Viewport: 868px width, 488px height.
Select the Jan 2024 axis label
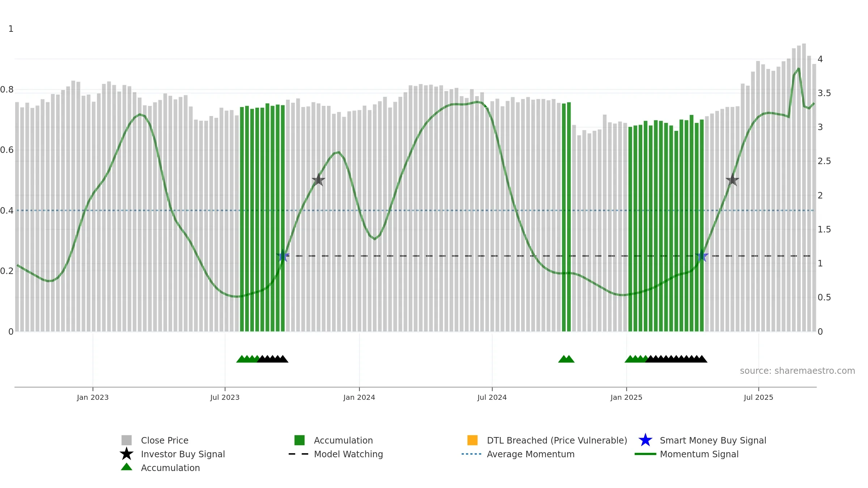pyautogui.click(x=359, y=397)
